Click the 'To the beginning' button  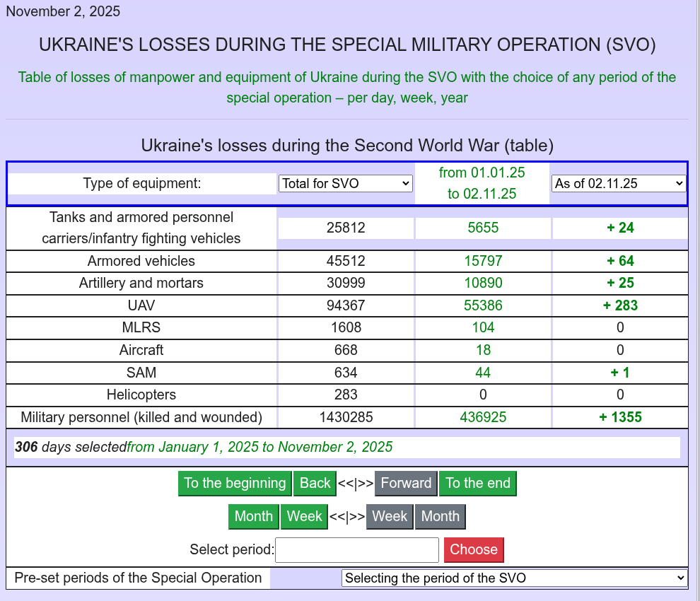point(235,483)
